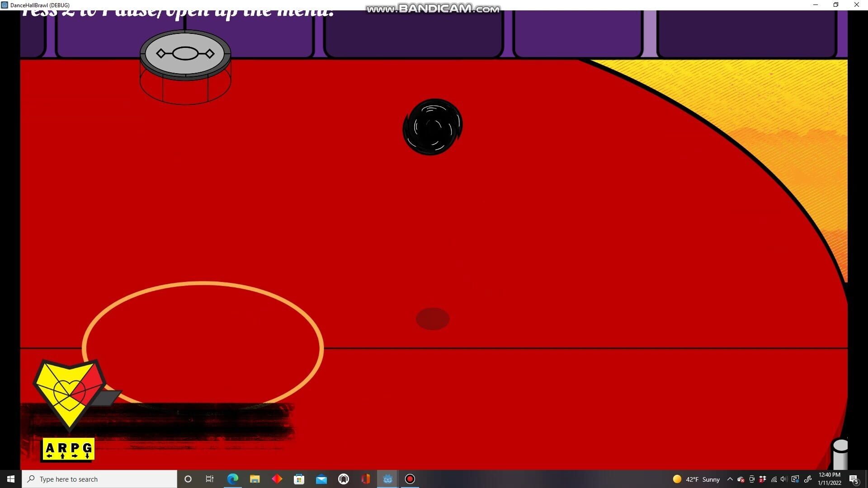Open the Godot engine from the taskbar
Image resolution: width=868 pixels, height=488 pixels.
click(x=387, y=479)
